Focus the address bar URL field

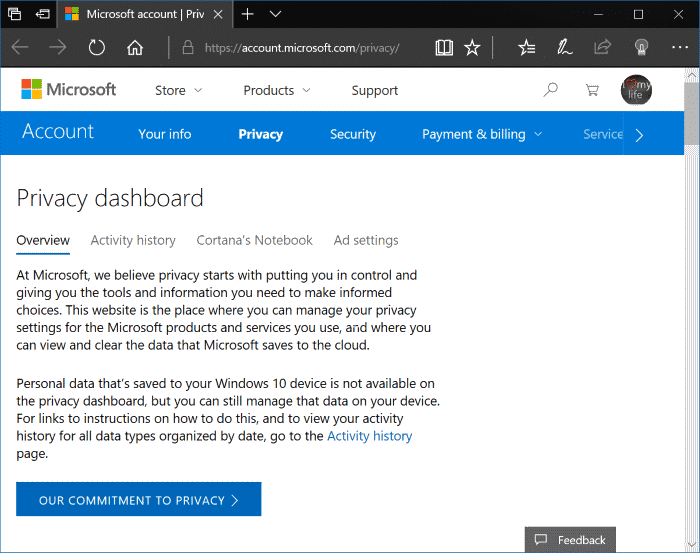[302, 48]
